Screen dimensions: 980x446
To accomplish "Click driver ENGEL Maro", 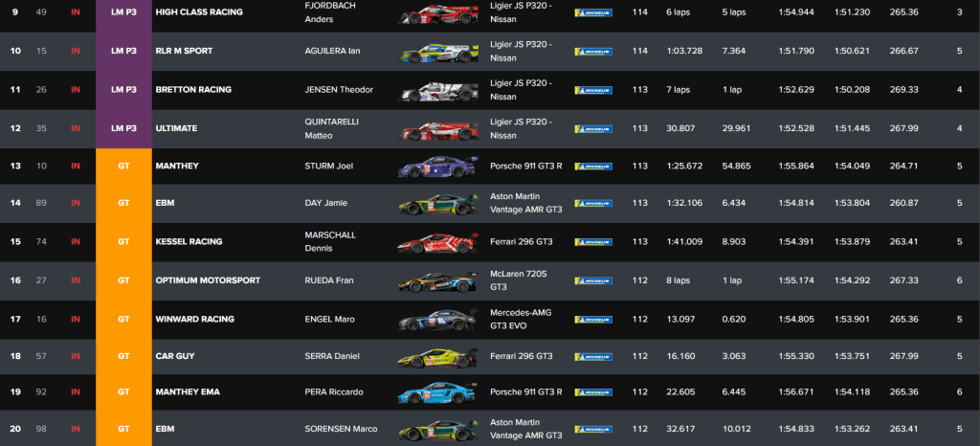I will point(329,319).
